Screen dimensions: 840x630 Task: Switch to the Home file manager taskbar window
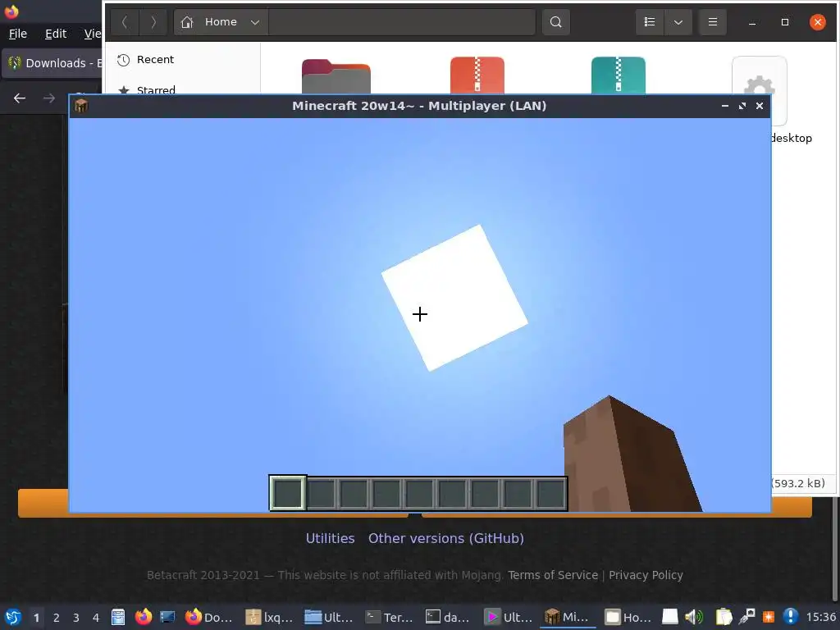click(x=628, y=617)
